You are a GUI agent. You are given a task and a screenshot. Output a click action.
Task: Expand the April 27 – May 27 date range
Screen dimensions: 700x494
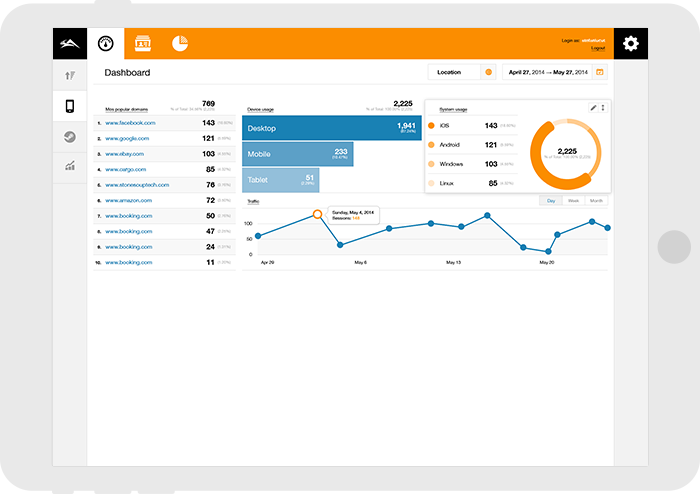tap(549, 72)
